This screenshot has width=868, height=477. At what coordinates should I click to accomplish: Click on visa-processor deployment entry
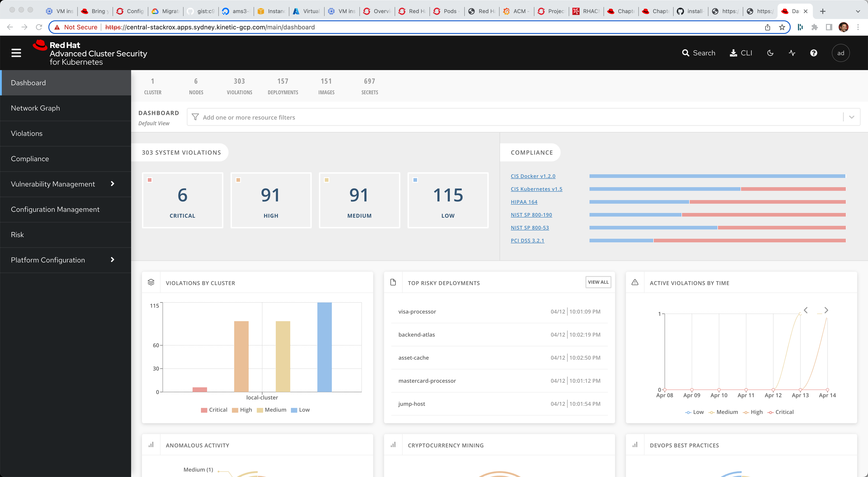pyautogui.click(x=417, y=311)
